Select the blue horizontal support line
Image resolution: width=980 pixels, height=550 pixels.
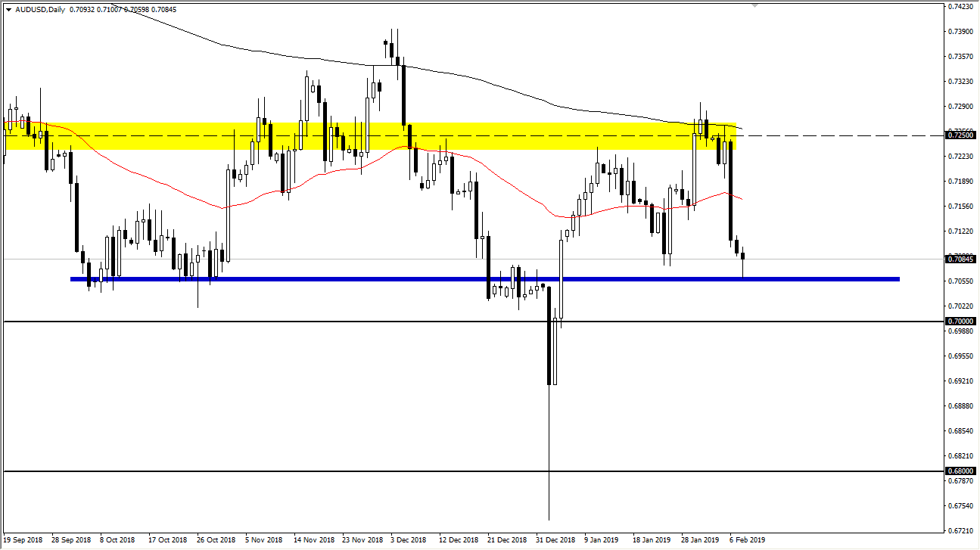pyautogui.click(x=341, y=278)
